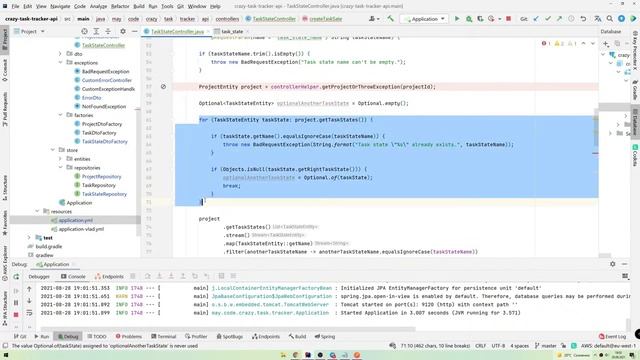This screenshot has height=360, width=640.
Task: Stop the running application in toolbar
Action: click(508, 19)
